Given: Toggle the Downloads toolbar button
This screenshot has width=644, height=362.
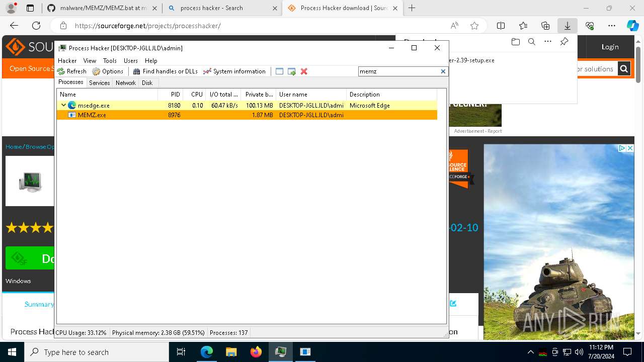Looking at the screenshot, I should pyautogui.click(x=568, y=26).
